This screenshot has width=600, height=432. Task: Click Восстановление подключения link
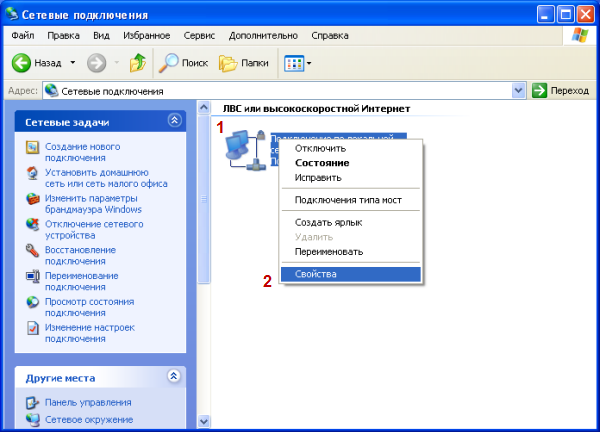[x=80, y=256]
